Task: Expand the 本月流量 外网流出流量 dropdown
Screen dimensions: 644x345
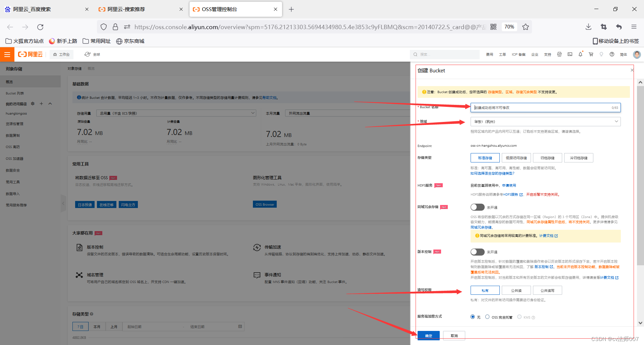Action: (x=348, y=113)
